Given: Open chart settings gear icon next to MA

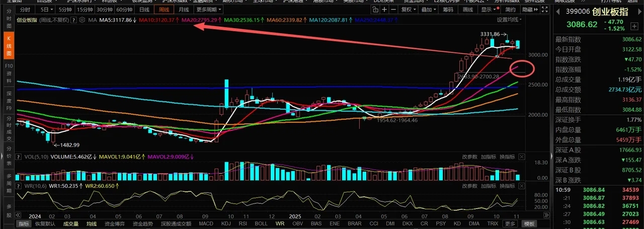Looking at the screenshot, I should click(x=83, y=20).
